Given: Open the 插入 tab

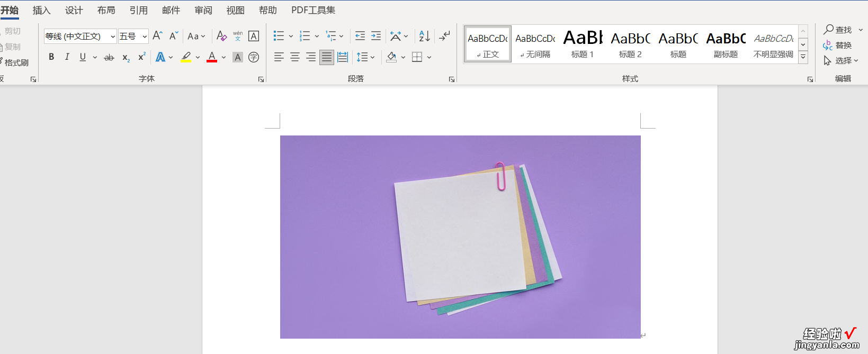Looking at the screenshot, I should pyautogui.click(x=41, y=10).
